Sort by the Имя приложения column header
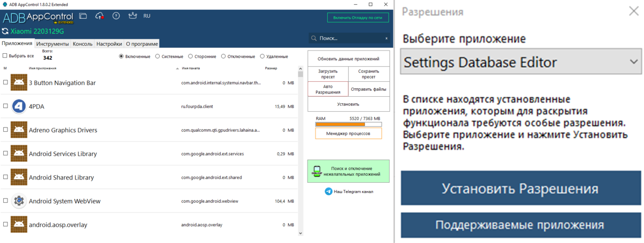The image size is (644, 243). [42, 68]
